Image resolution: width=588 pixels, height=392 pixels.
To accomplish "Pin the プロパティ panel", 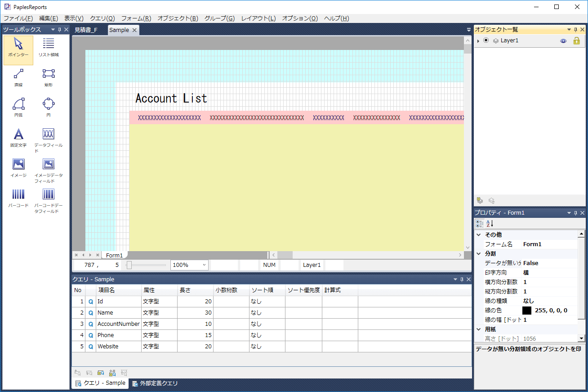I will [575, 213].
